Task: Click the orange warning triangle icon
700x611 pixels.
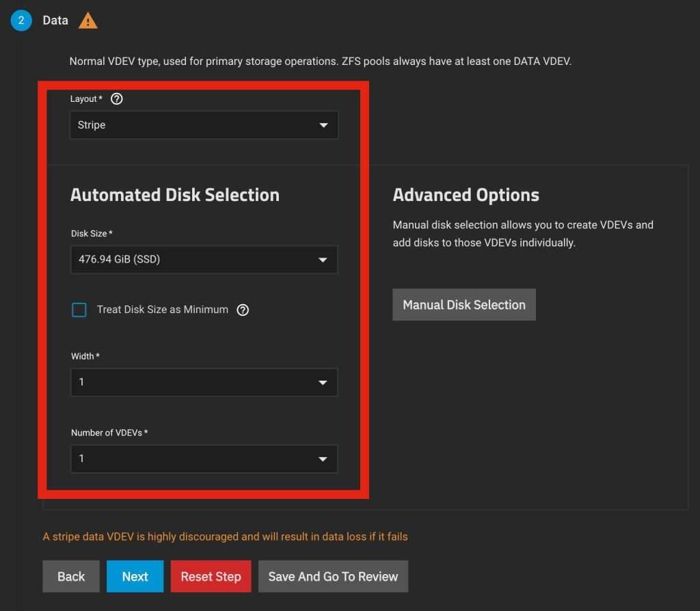Action: point(88,21)
